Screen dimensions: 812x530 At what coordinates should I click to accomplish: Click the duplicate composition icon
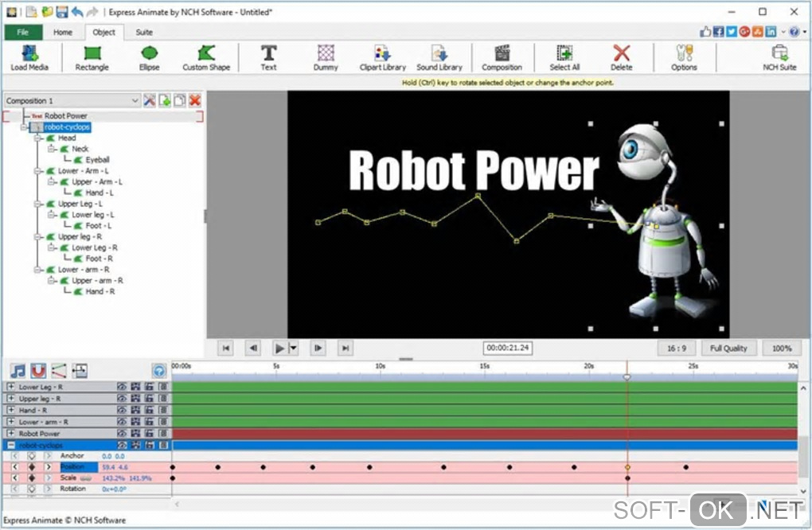(180, 100)
